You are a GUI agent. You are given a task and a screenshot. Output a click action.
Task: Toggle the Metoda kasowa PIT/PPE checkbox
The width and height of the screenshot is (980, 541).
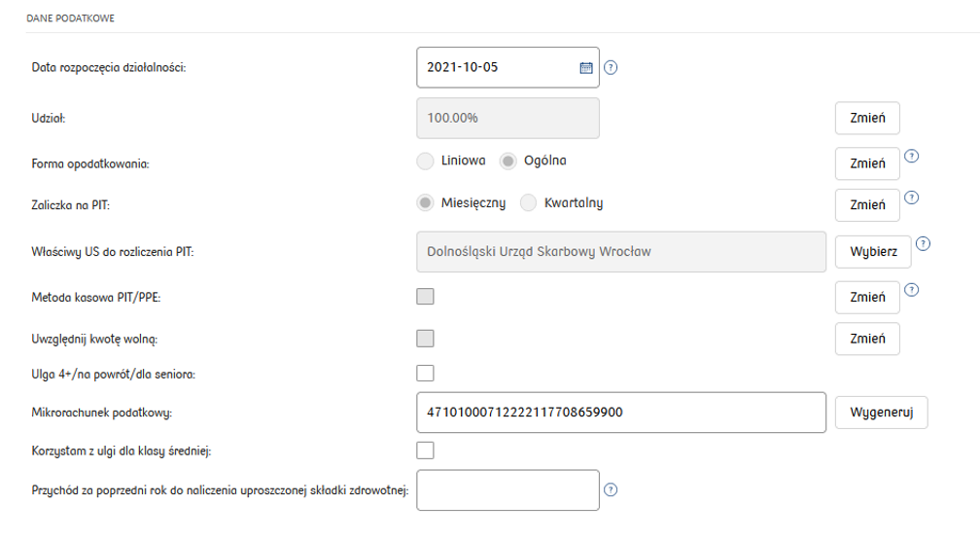coord(425,297)
